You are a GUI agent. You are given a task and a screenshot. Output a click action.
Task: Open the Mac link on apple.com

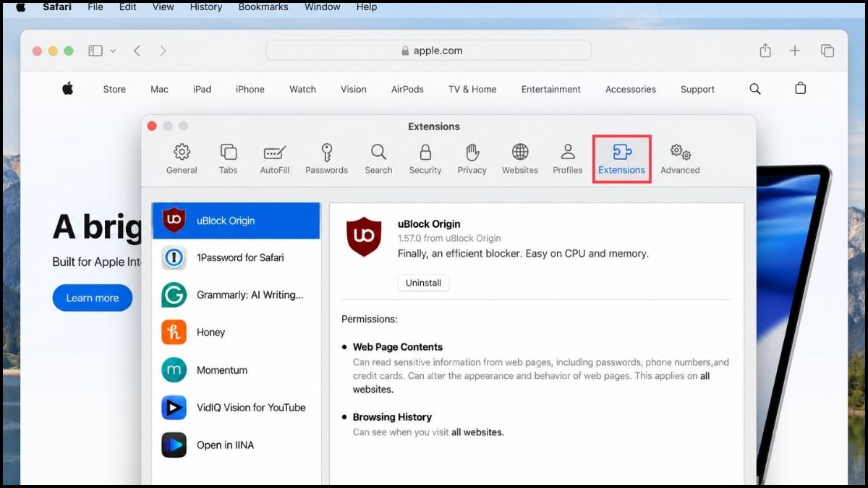[x=159, y=90]
